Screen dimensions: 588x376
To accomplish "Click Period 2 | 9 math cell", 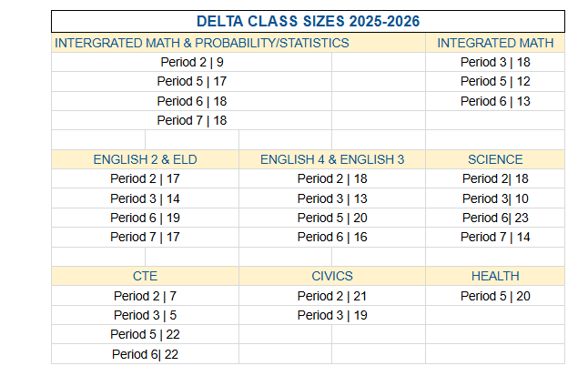I will click(x=191, y=62).
